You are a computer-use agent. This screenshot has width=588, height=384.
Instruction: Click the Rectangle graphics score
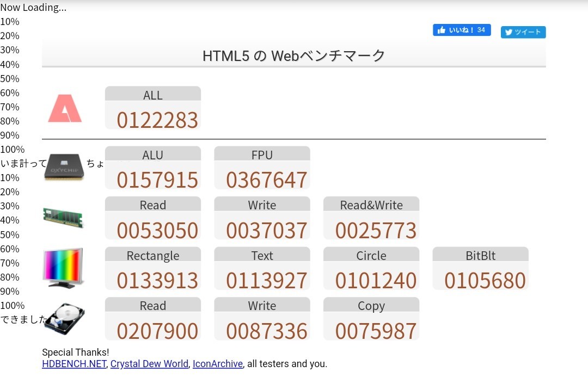pyautogui.click(x=153, y=269)
